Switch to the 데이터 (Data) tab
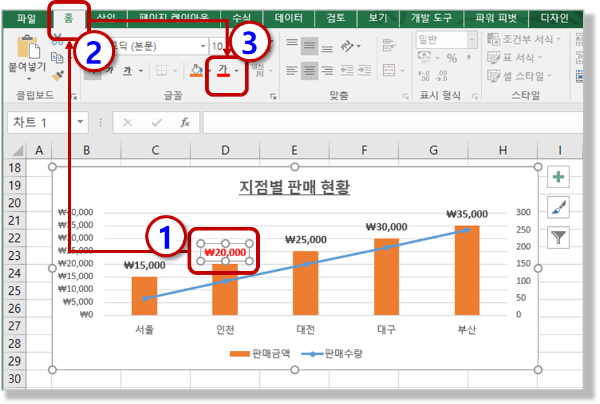The height and width of the screenshot is (404, 600). click(x=289, y=18)
